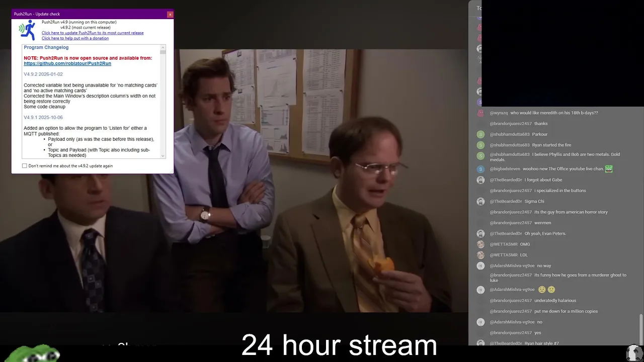
Task: Click the red open source NOTE text
Action: [88, 58]
